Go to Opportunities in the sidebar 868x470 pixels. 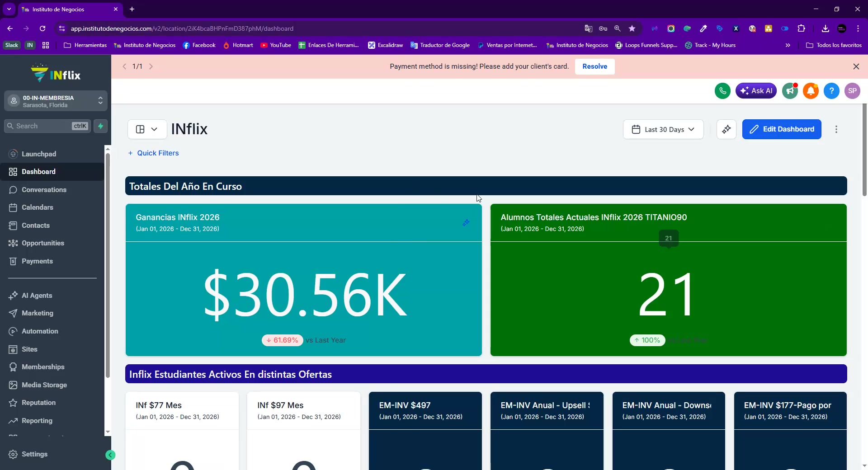coord(43,243)
